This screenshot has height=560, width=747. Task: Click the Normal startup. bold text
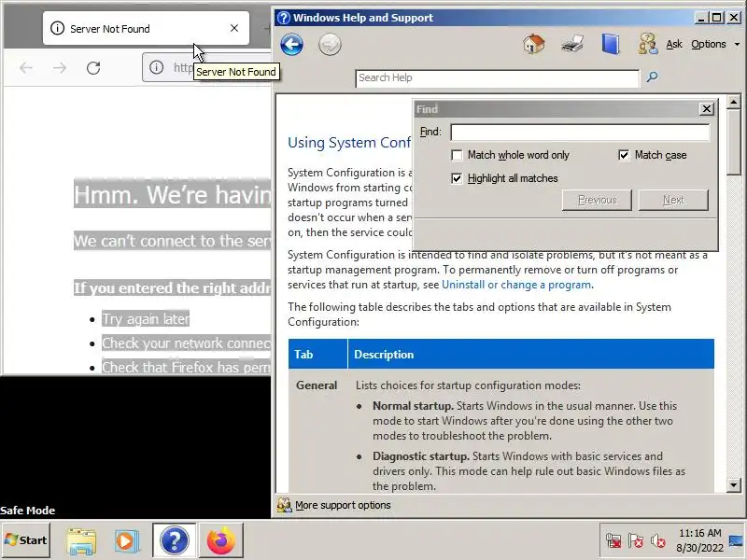click(x=413, y=406)
